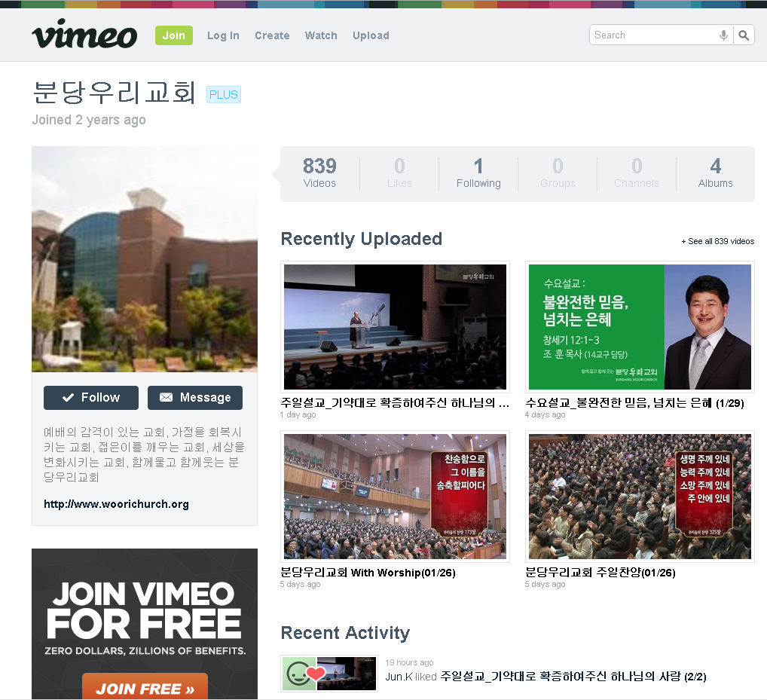Viewport: 767px width, 700px height.
Task: View the 839 Videos stat
Action: [319, 173]
